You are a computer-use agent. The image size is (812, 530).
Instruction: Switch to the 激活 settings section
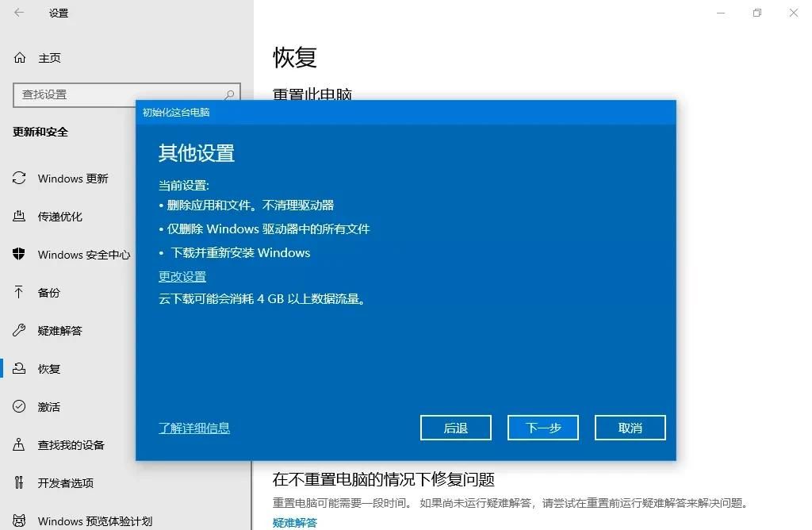pyautogui.click(x=48, y=406)
